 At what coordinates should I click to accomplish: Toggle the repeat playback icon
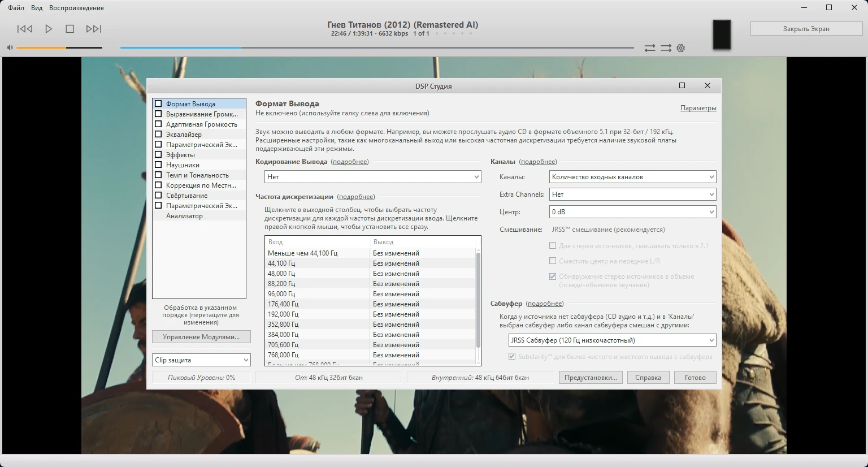pyautogui.click(x=650, y=48)
